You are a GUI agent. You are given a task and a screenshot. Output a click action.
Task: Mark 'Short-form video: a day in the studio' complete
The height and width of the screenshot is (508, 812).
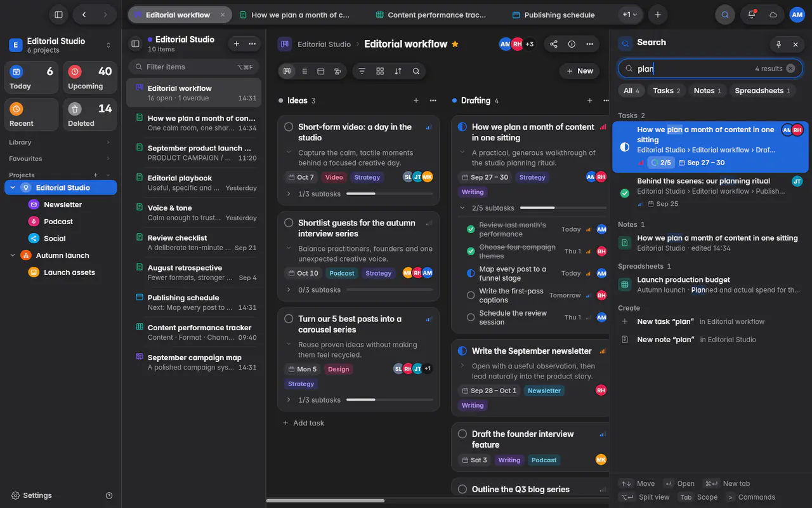pos(289,127)
